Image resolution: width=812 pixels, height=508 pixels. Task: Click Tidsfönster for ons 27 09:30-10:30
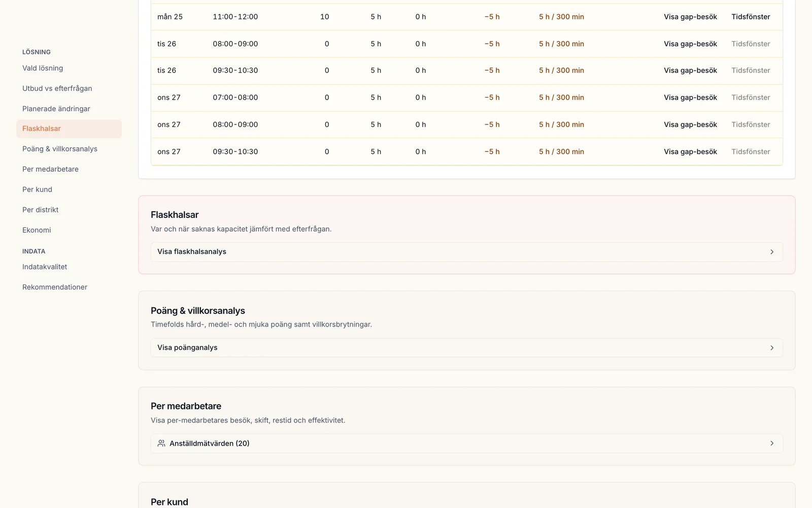[751, 151]
